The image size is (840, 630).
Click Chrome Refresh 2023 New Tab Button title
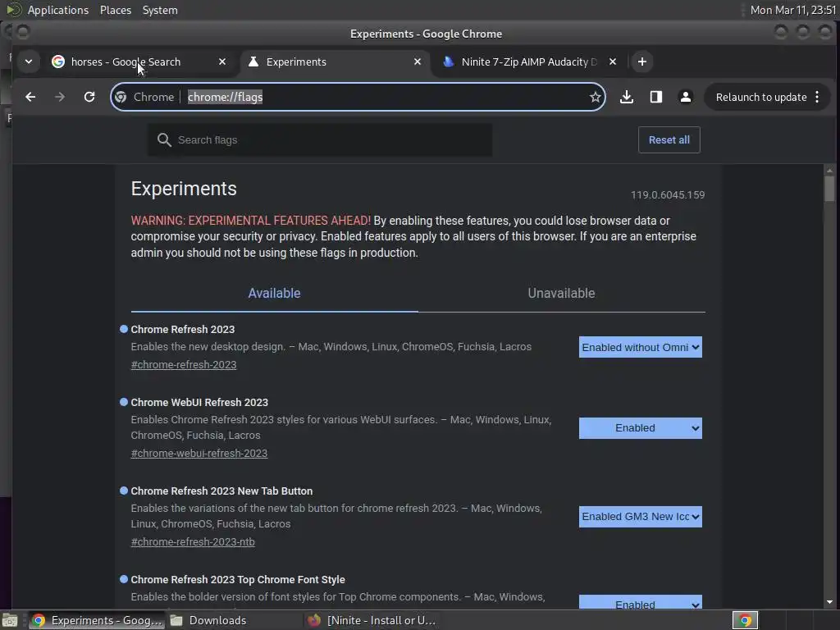(x=221, y=491)
